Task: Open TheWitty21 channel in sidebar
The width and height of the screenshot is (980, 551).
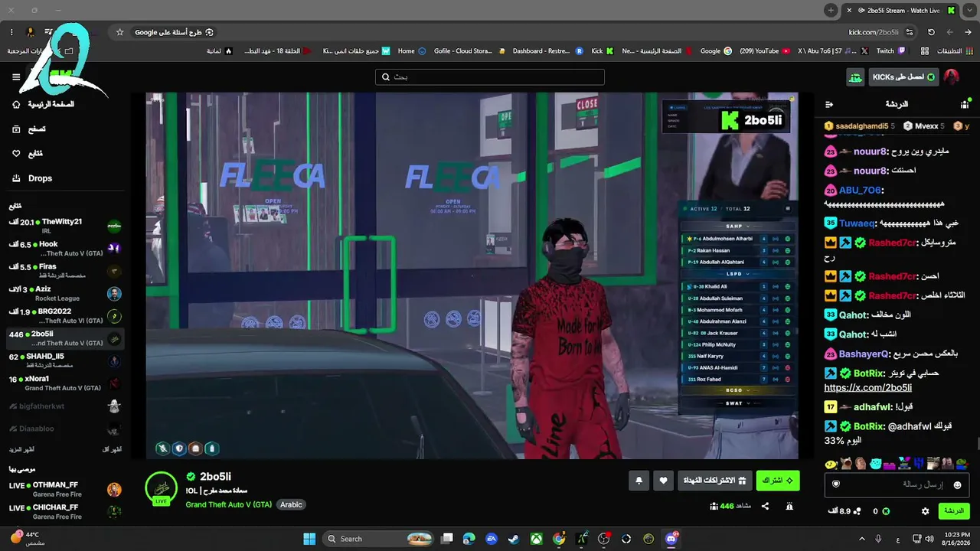Action: click(x=65, y=226)
